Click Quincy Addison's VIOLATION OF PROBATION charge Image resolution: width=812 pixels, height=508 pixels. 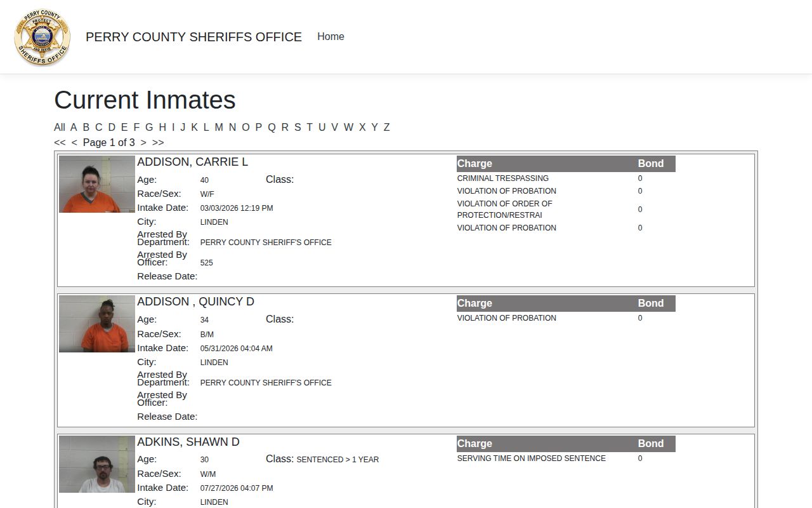coord(507,318)
